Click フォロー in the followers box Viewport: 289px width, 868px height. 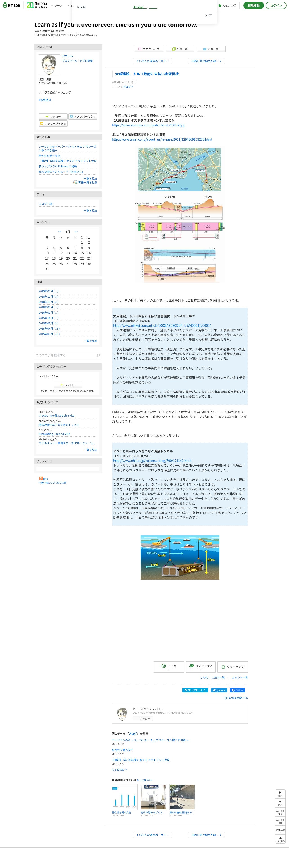[x=68, y=385]
